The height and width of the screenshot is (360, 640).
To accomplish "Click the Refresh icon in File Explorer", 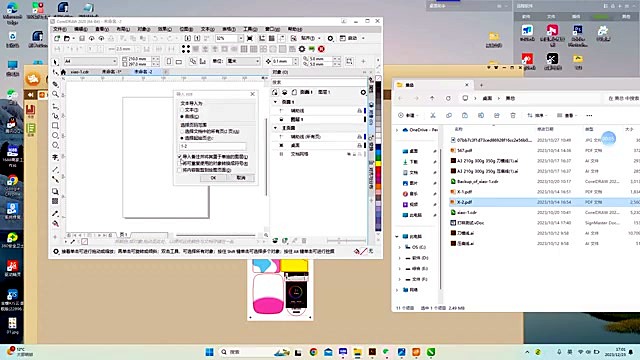I will 448,98.
